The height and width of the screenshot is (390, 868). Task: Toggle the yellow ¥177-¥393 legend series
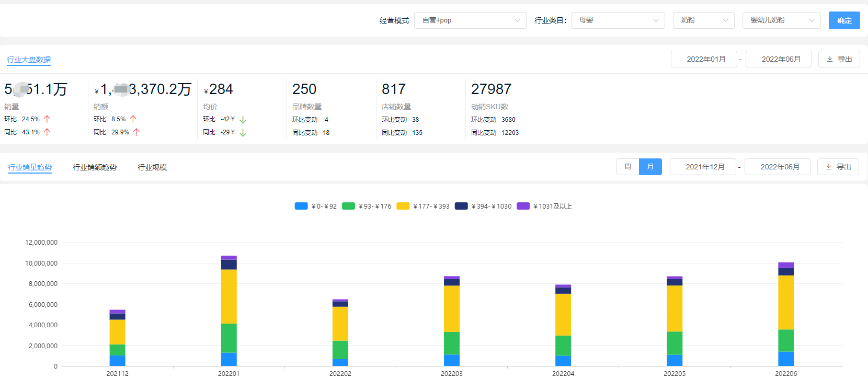pyautogui.click(x=403, y=206)
